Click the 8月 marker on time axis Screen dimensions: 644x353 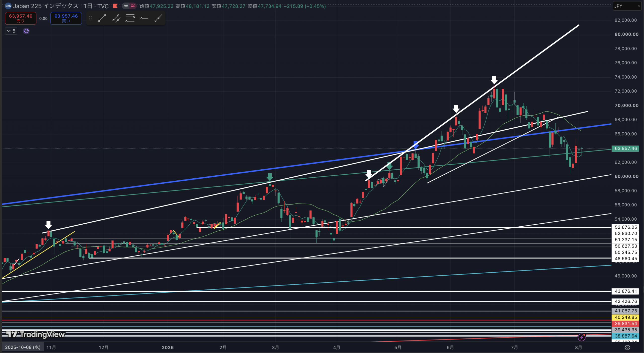tap(578, 347)
